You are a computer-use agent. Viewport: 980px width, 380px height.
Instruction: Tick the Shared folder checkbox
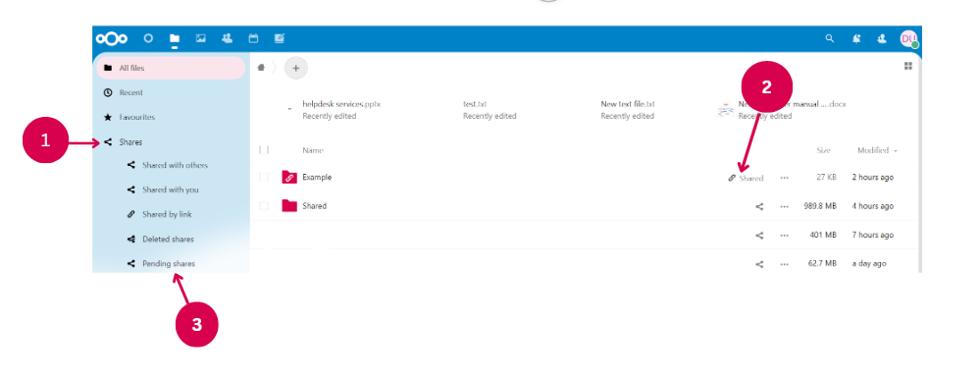(264, 206)
